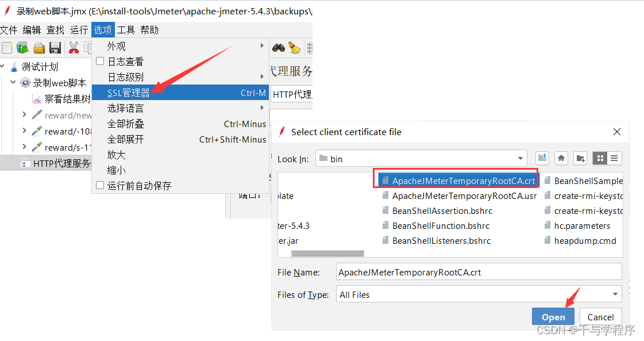Viewport: 644px width, 341px height.
Task: Open the 外观 submenu
Action: click(180, 45)
